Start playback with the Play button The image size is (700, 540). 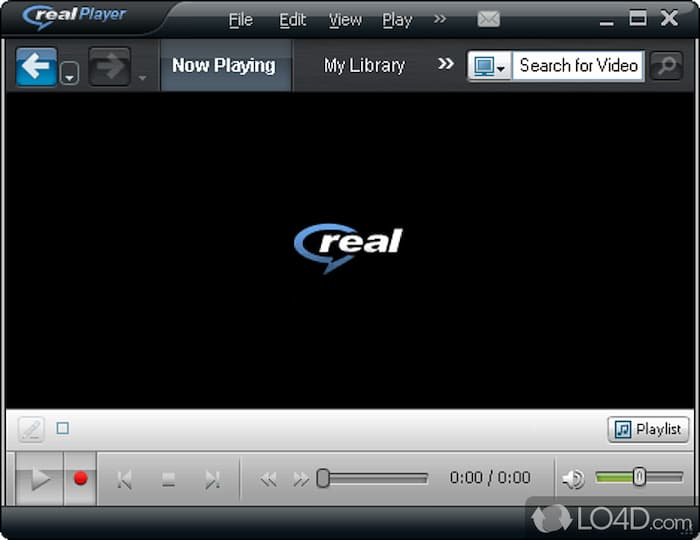tap(40, 479)
